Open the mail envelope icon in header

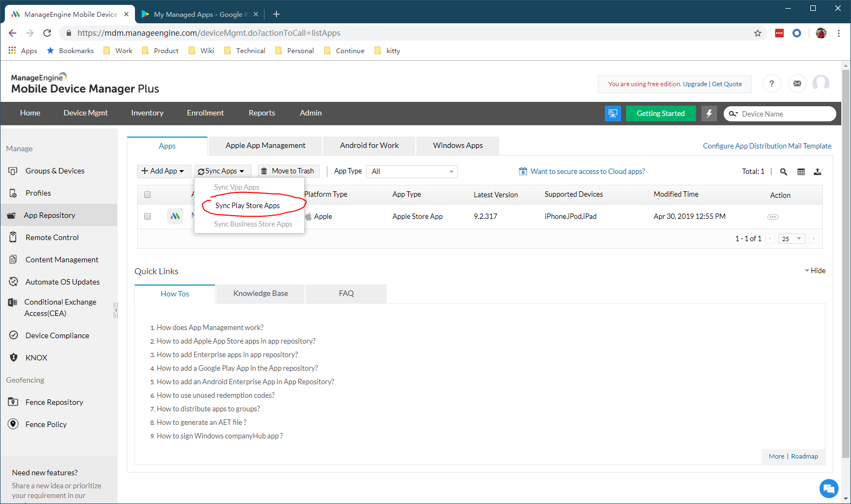[797, 83]
